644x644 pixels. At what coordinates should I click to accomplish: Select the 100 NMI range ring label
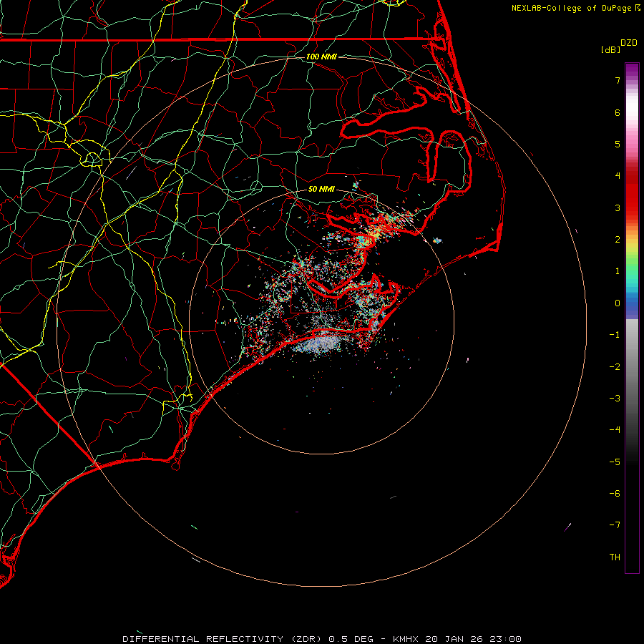tap(321, 57)
